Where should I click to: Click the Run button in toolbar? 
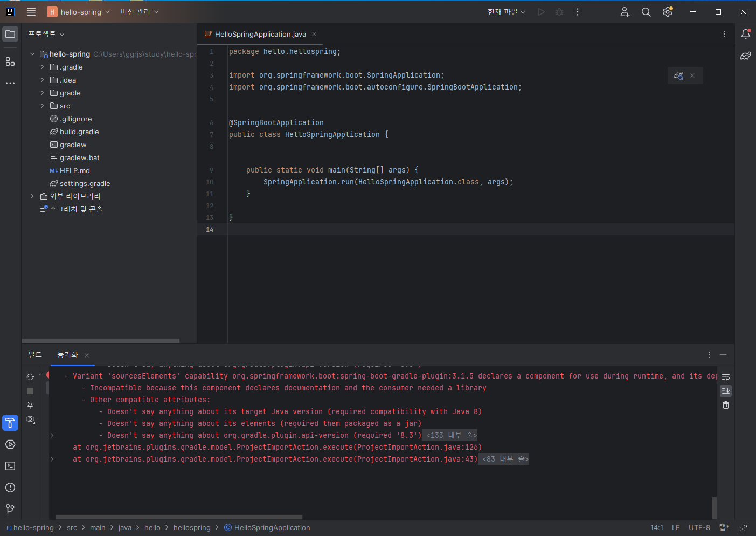[x=541, y=12]
